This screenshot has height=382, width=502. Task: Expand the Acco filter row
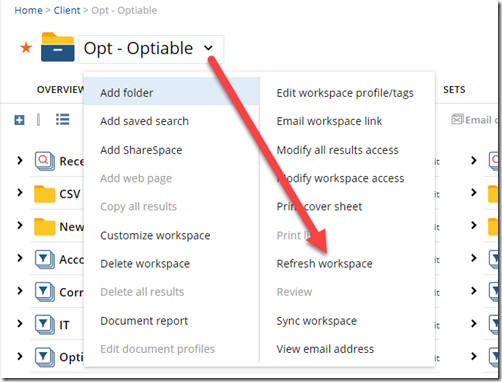click(20, 258)
